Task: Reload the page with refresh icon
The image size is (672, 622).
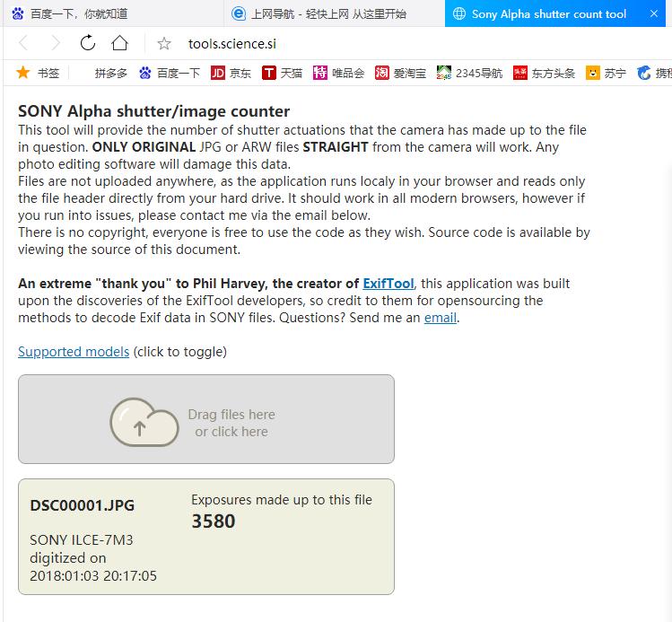Action: (x=88, y=43)
